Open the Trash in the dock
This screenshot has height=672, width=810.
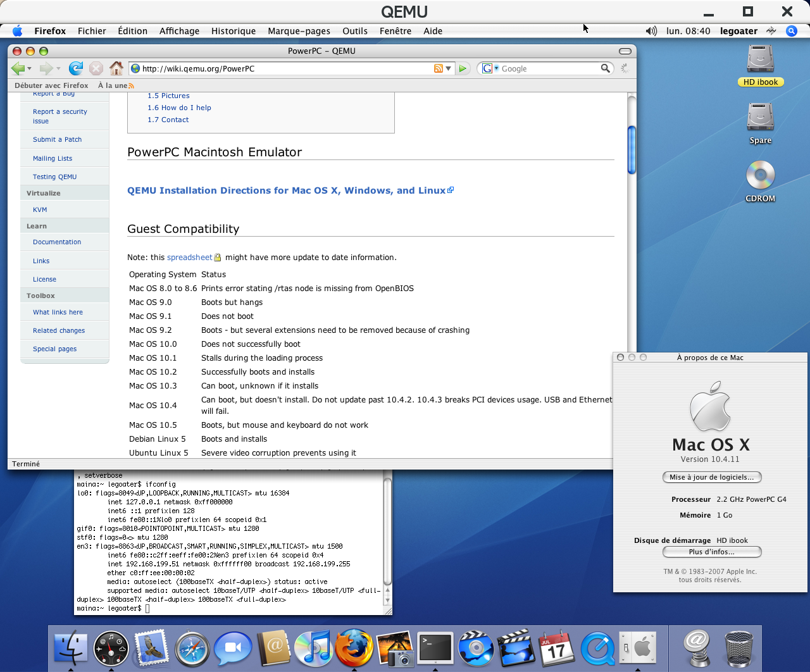click(738, 649)
